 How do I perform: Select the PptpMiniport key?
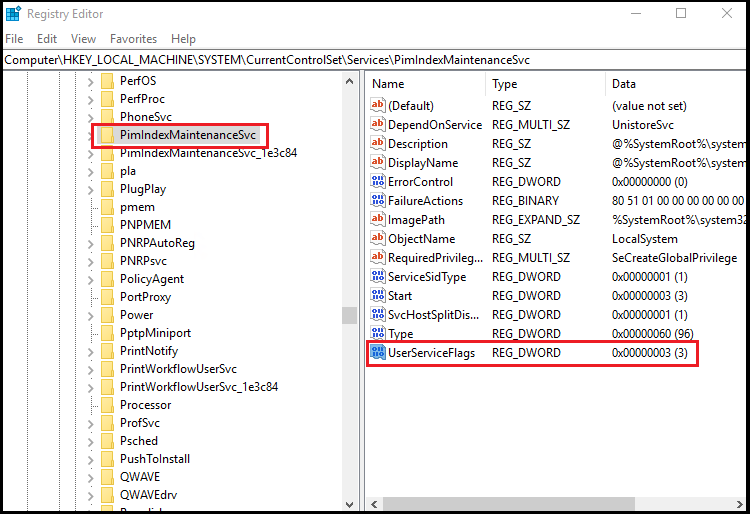pyautogui.click(x=155, y=333)
